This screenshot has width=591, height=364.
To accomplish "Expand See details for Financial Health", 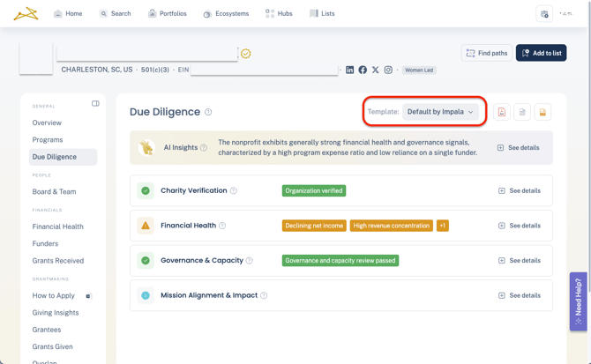I will (x=519, y=226).
